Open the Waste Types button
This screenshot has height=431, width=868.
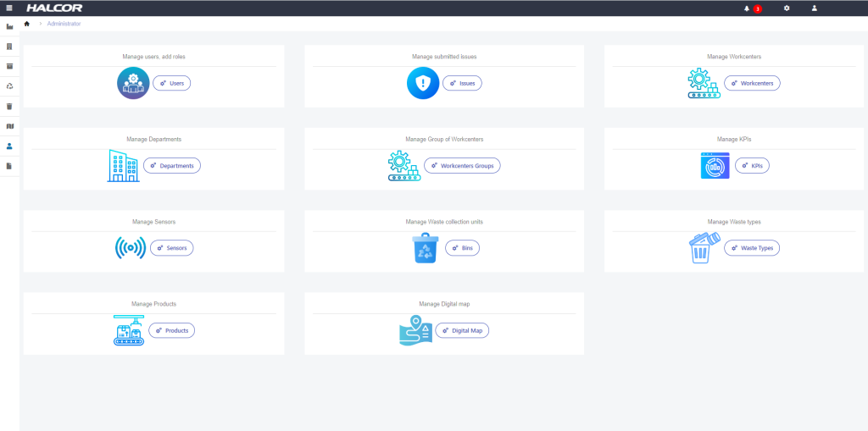click(x=752, y=248)
